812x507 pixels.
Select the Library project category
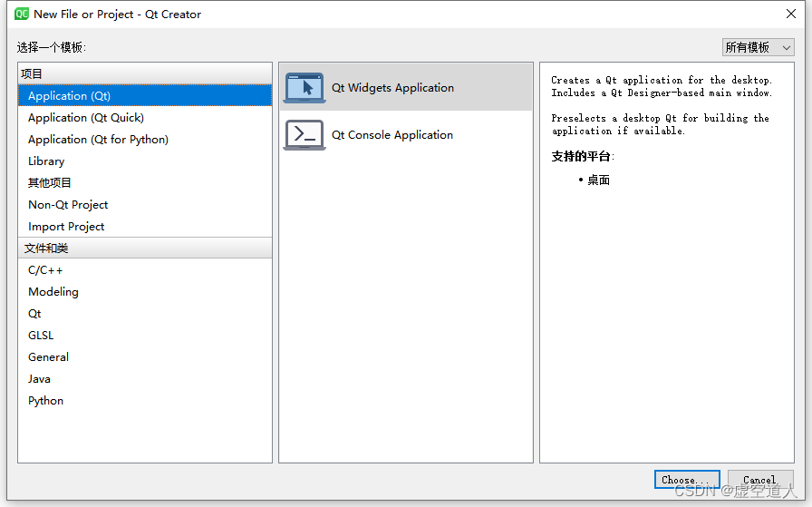point(145,161)
